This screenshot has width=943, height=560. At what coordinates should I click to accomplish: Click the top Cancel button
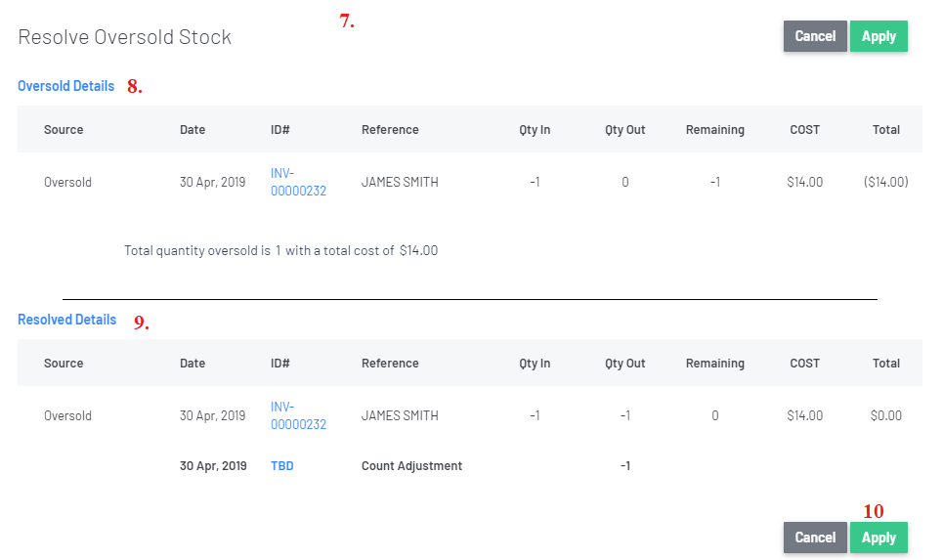(815, 36)
